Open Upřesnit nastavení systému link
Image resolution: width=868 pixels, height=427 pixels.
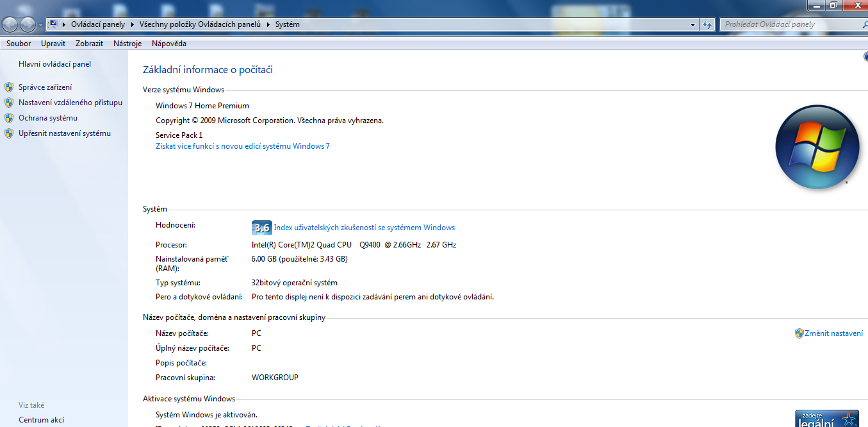click(65, 133)
